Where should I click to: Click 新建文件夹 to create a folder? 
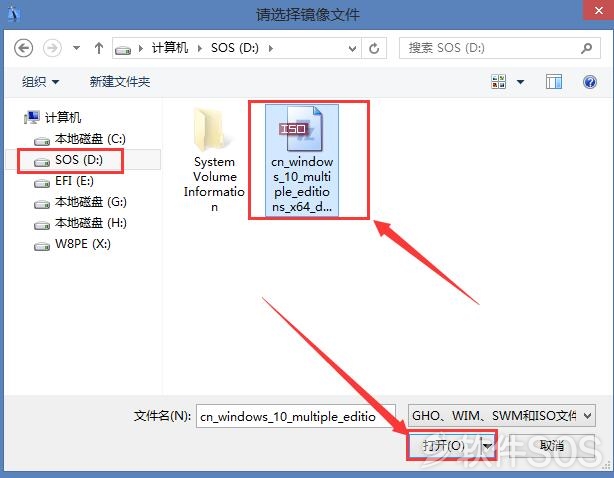(120, 82)
